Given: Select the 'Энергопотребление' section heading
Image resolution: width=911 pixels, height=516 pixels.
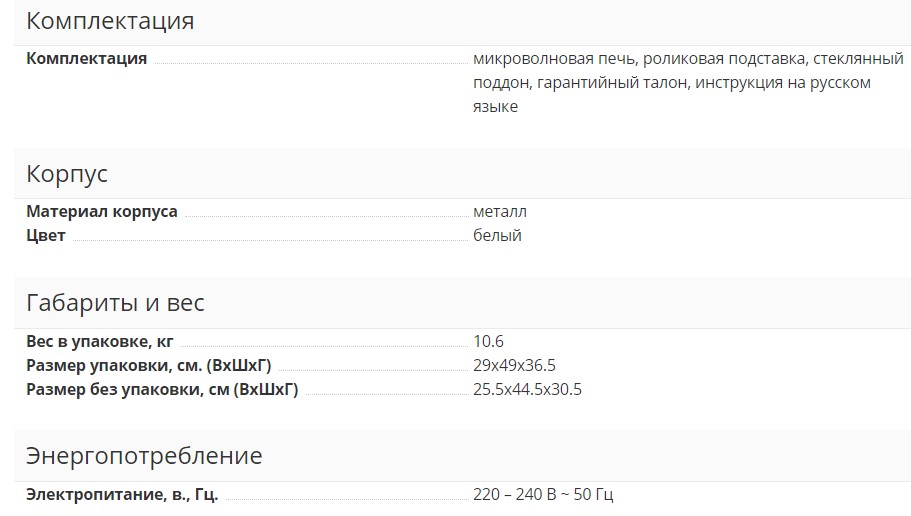Looking at the screenshot, I should coord(144,456).
